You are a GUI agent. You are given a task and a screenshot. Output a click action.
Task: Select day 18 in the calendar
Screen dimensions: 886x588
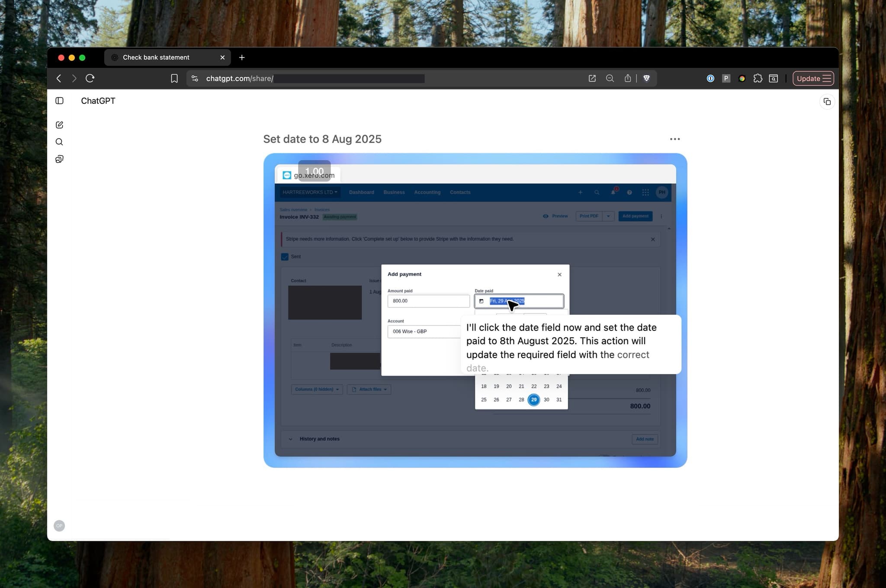(484, 387)
